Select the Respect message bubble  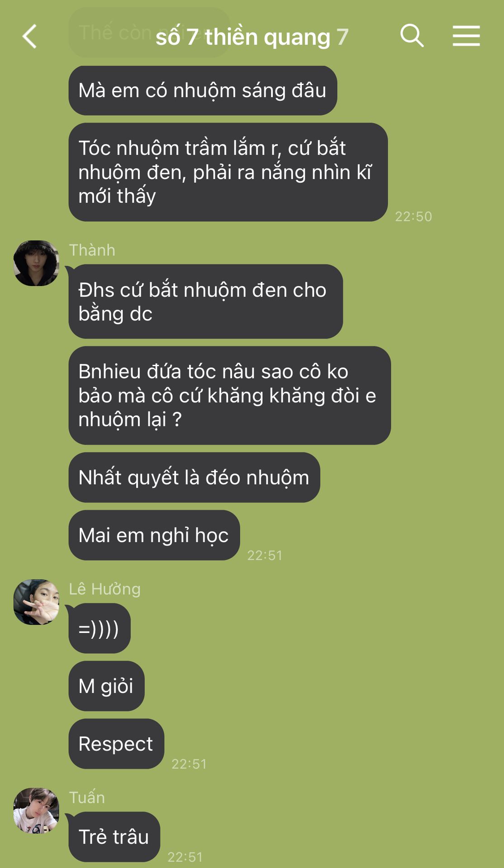coord(116,744)
